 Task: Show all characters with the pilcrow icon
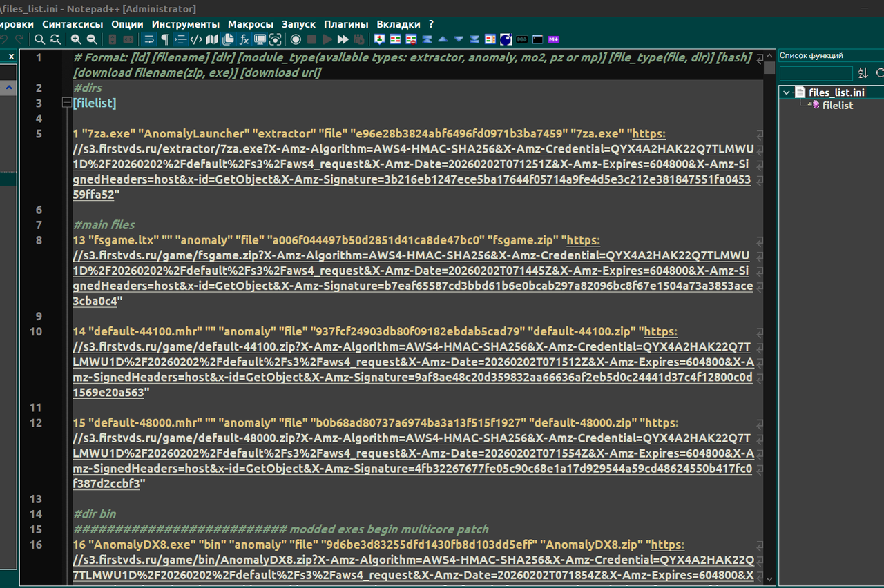164,39
